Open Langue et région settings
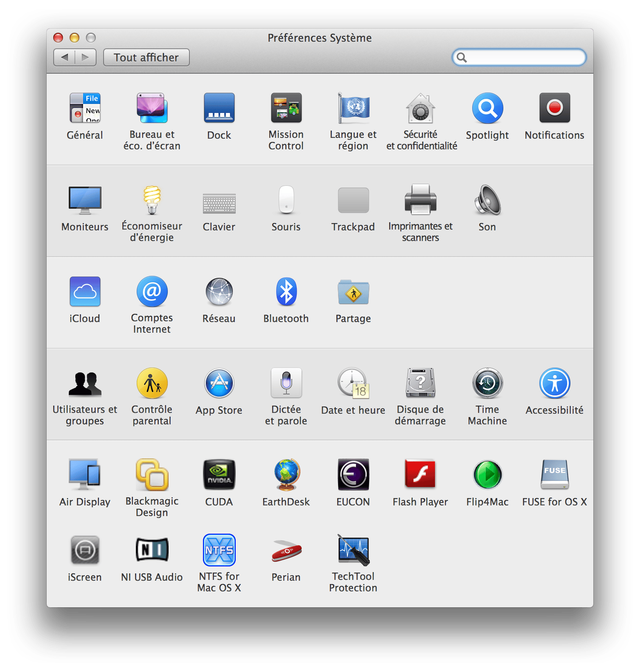Image resolution: width=640 pixels, height=672 pixels. coord(353,108)
